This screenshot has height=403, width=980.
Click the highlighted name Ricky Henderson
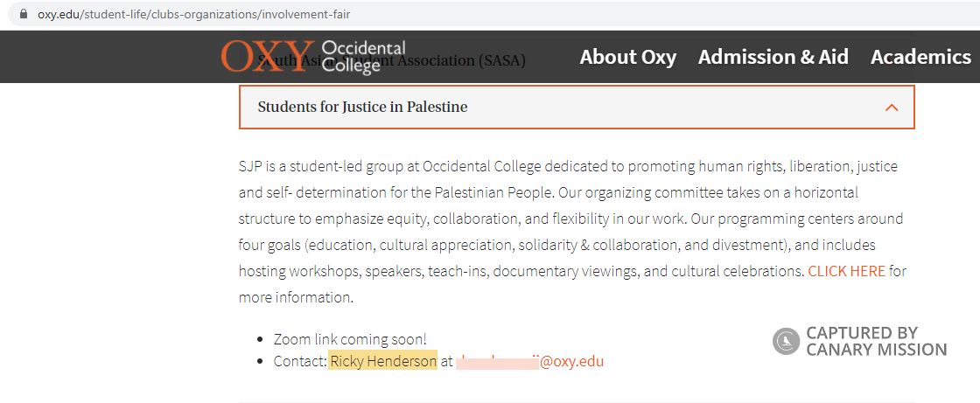[x=383, y=361]
